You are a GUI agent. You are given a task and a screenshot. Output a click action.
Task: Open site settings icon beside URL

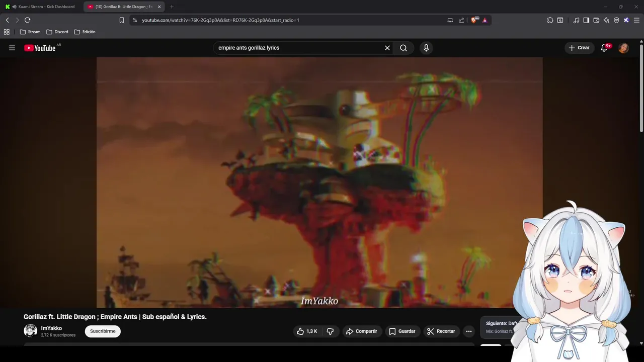pyautogui.click(x=134, y=20)
